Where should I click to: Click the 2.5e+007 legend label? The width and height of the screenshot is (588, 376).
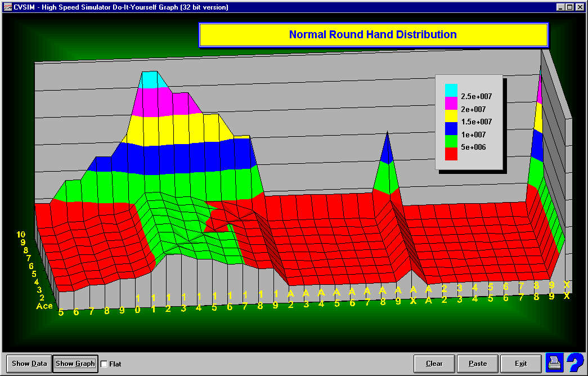[476, 96]
